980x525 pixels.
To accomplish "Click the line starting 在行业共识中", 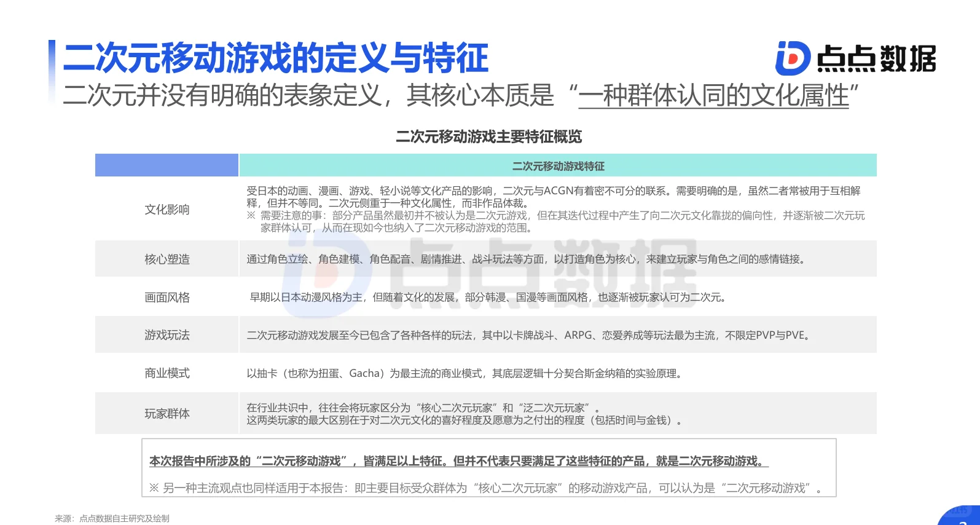I will point(423,408).
